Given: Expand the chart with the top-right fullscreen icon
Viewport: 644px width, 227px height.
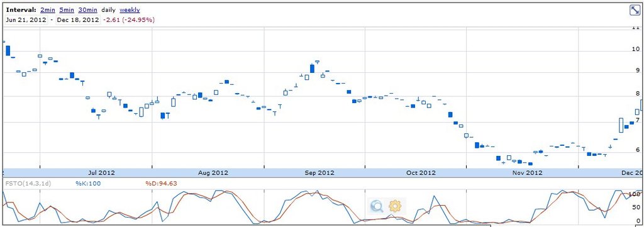Looking at the screenshot, I should [x=635, y=10].
